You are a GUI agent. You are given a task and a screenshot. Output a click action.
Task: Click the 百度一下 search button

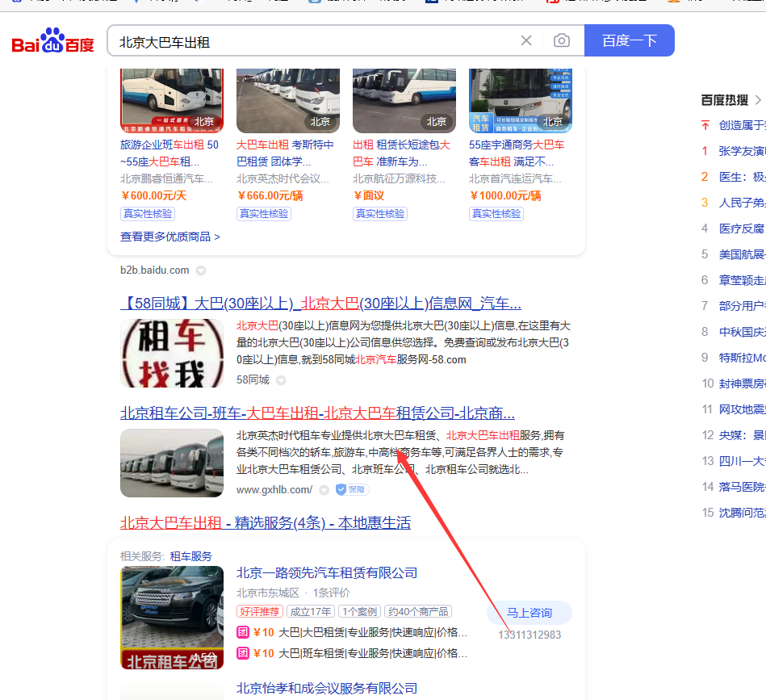(630, 40)
